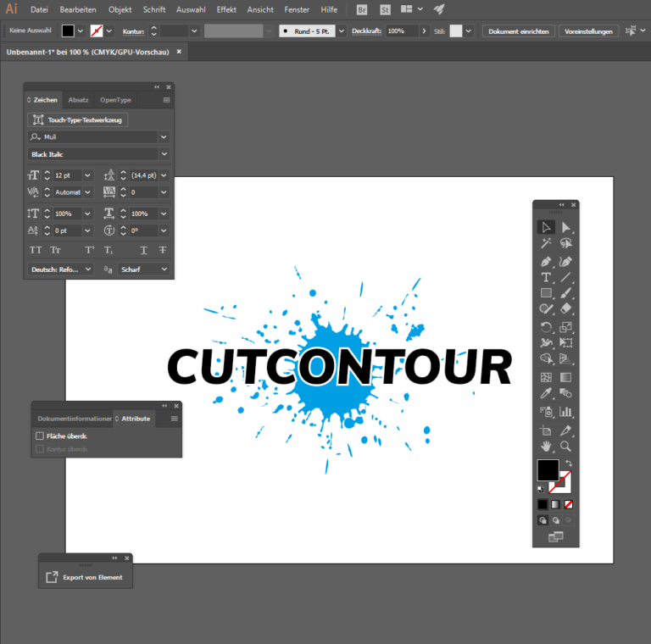
Task: Swap fill and stroke colors
Action: [x=569, y=463]
